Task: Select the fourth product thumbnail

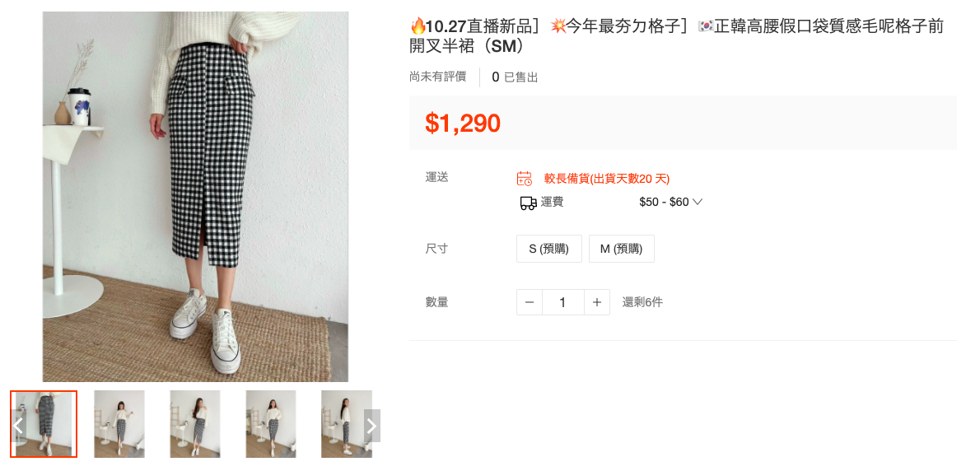Action: [271, 424]
